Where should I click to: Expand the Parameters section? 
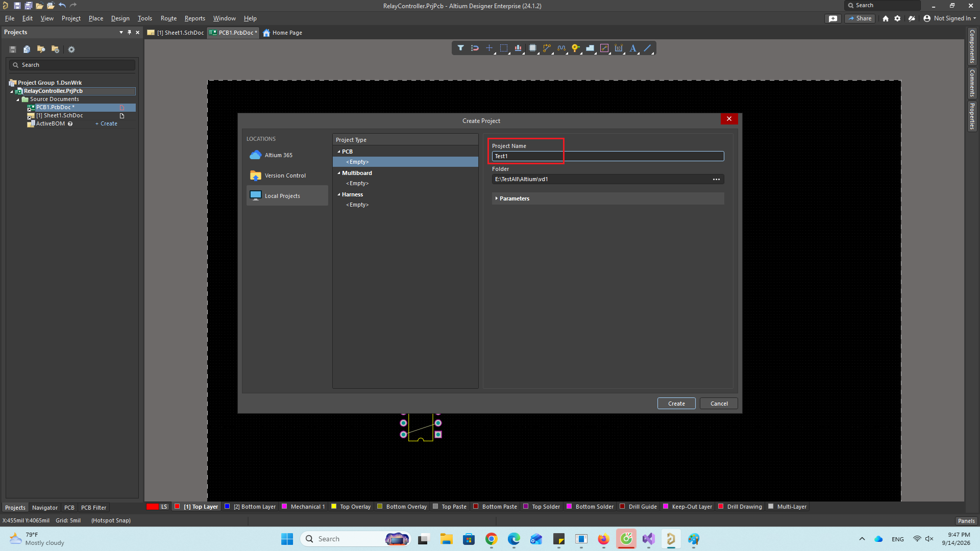tap(497, 198)
